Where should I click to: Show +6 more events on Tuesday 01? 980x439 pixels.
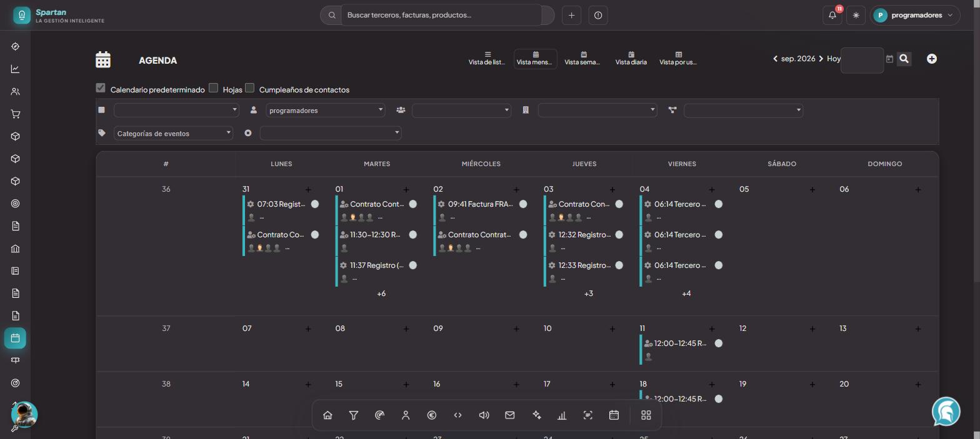[381, 293]
